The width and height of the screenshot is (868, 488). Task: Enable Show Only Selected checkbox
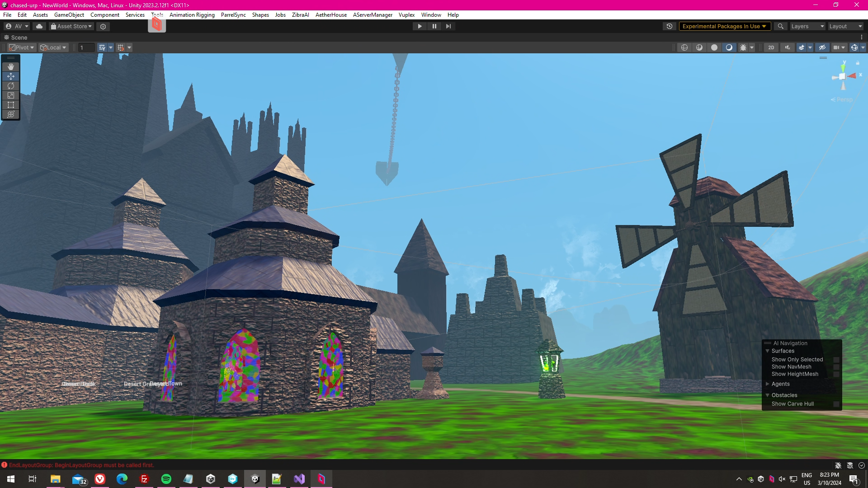click(836, 360)
